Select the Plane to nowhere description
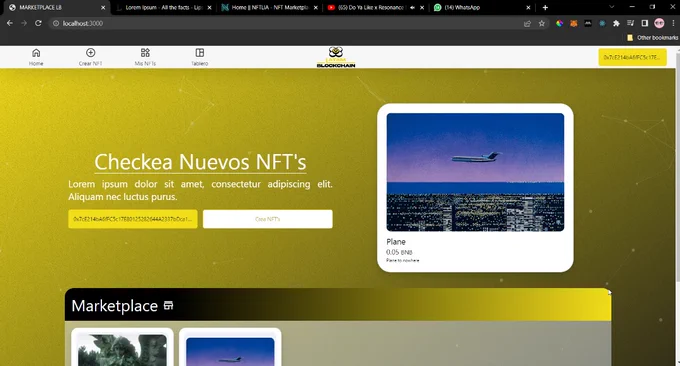This screenshot has width=680, height=366. click(x=402, y=260)
